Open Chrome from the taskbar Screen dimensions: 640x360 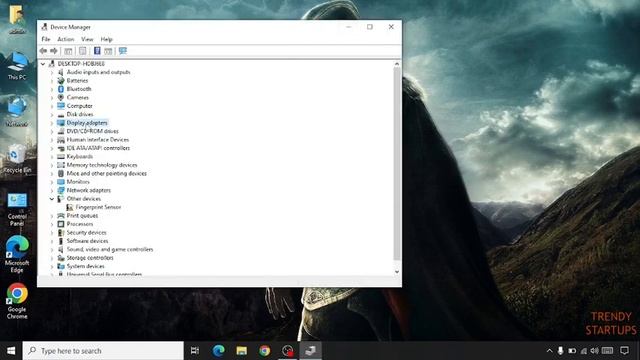[264, 351]
